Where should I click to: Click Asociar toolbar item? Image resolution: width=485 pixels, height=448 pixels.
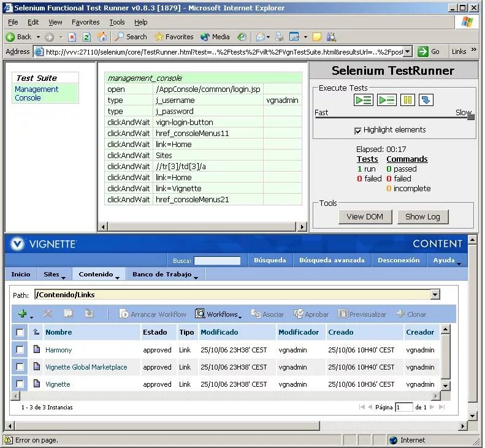point(267,314)
